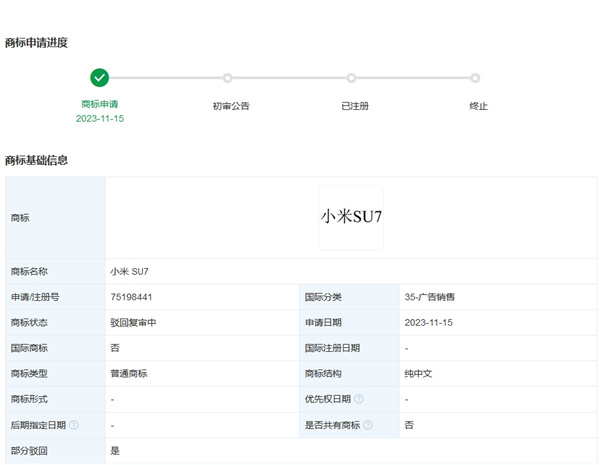Image resolution: width=600 pixels, height=465 pixels.
Task: Select the 普通商标 type value
Action: [129, 374]
